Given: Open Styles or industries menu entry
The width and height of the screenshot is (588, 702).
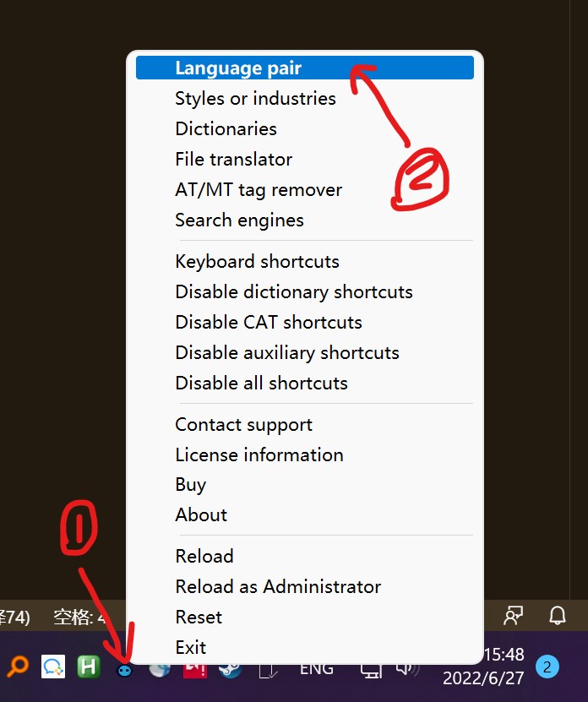Looking at the screenshot, I should pos(255,99).
